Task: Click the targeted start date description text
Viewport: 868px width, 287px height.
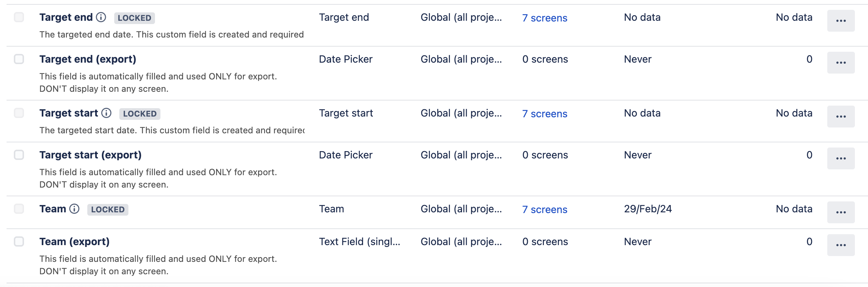Action: pos(172,130)
